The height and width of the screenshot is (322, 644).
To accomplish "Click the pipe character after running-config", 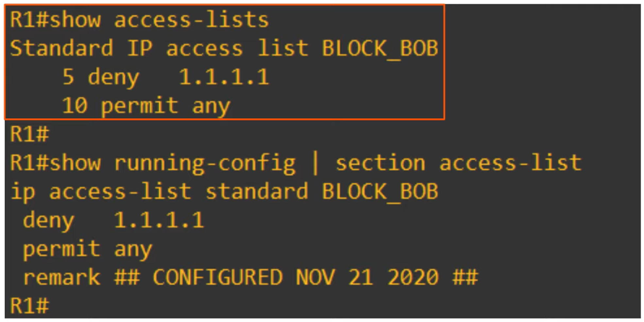I will point(315,163).
